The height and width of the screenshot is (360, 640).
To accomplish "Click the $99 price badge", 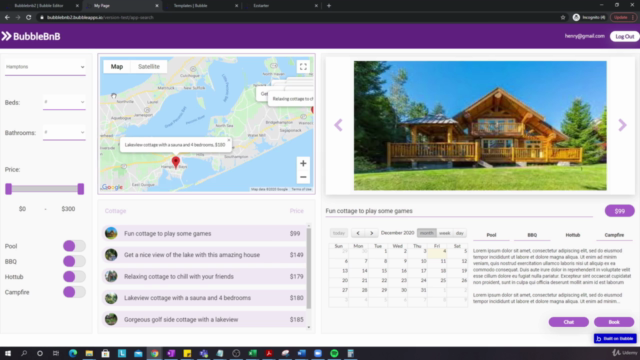I will click(x=619, y=211).
